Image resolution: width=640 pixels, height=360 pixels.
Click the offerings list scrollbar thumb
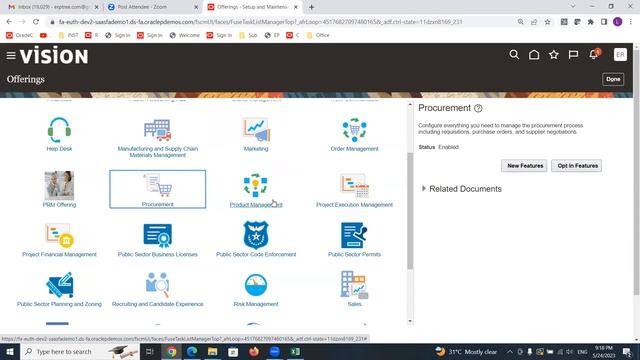click(410, 211)
